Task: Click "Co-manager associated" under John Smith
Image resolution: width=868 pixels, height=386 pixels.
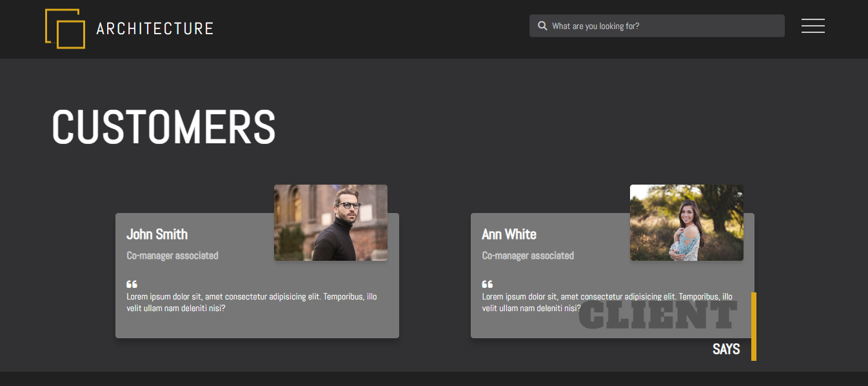Action: (x=172, y=256)
